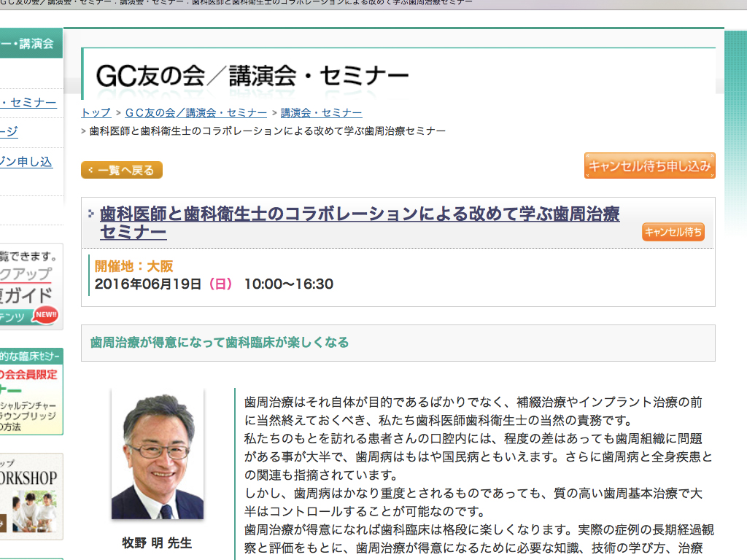Open the 講演会・セミナー breadcrumb link
Screen dimensions: 747x560
321,113
